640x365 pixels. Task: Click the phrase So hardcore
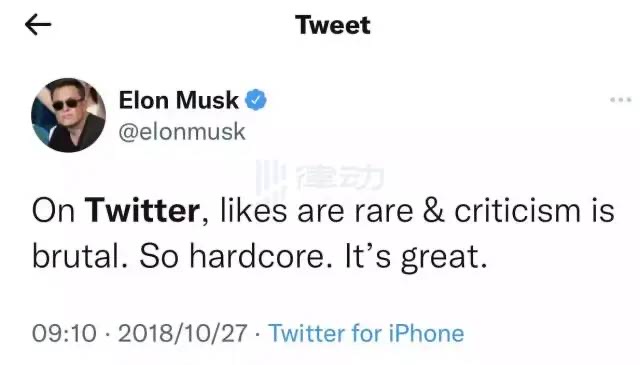point(236,256)
